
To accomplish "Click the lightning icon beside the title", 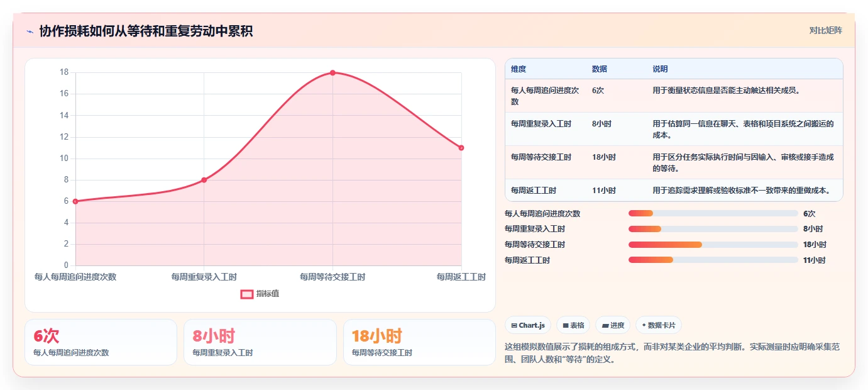I will pyautogui.click(x=30, y=31).
